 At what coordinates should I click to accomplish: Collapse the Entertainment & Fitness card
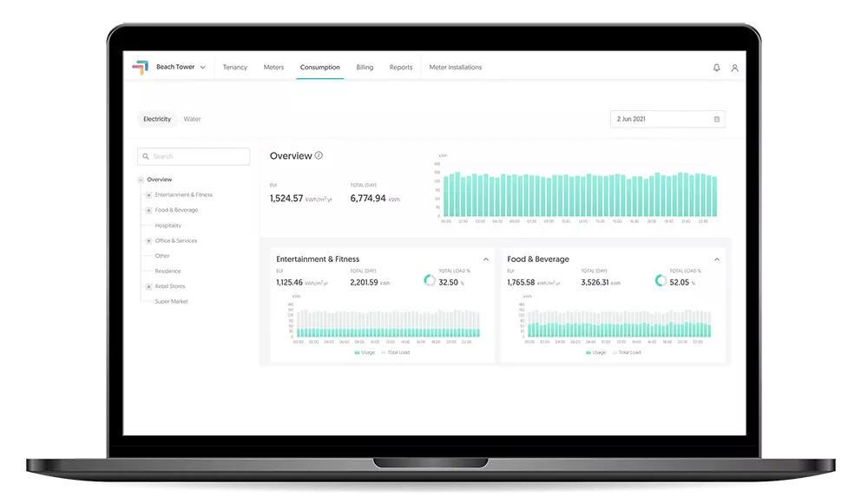[485, 259]
